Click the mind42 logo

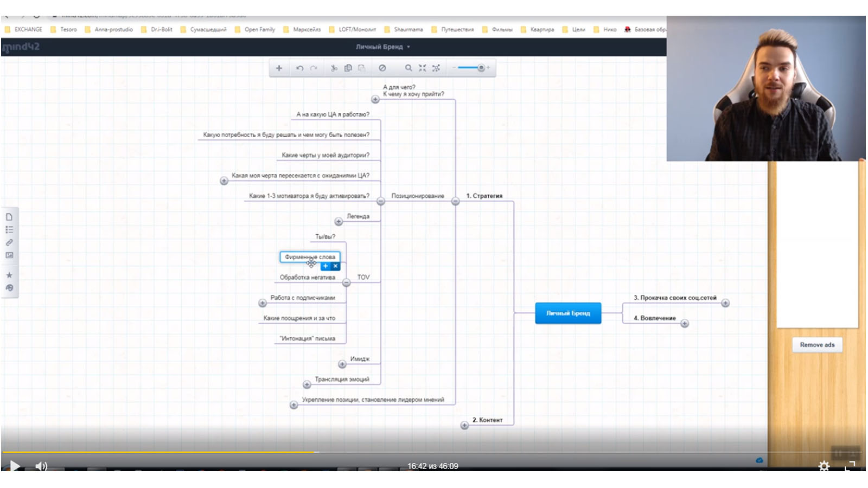click(21, 47)
